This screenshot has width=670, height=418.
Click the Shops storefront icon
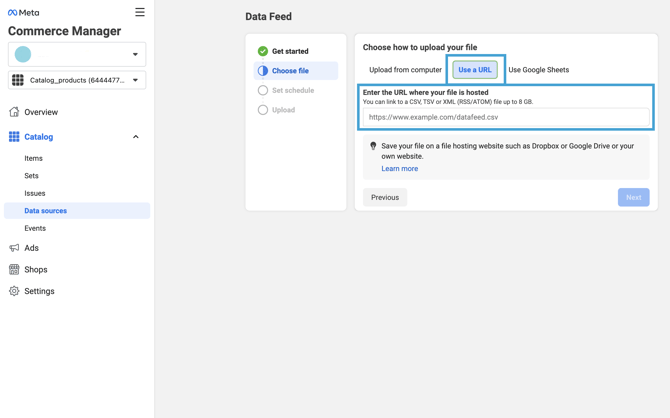(x=14, y=270)
